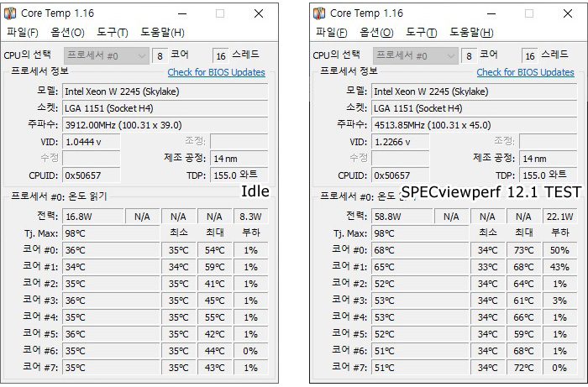Click 최대 column header in left window
The image size is (588, 387).
click(x=214, y=233)
